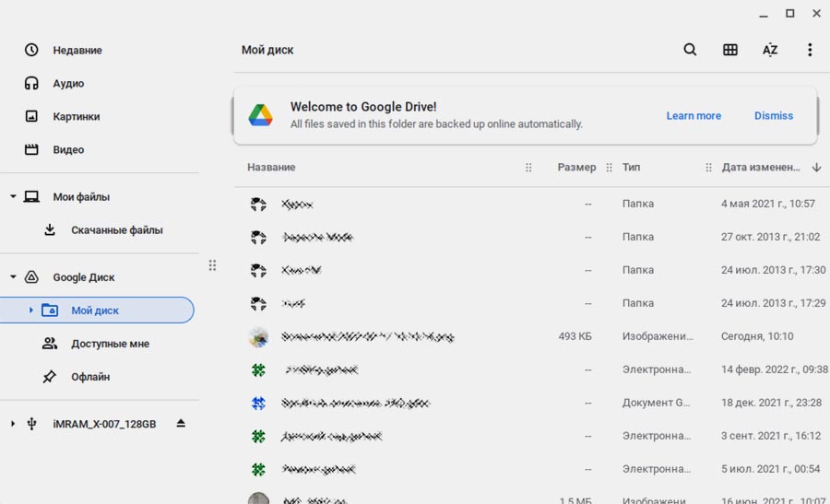Viewport: 830px width, 504px height.
Task: Open Картинки in the sidebar
Action: tap(77, 116)
